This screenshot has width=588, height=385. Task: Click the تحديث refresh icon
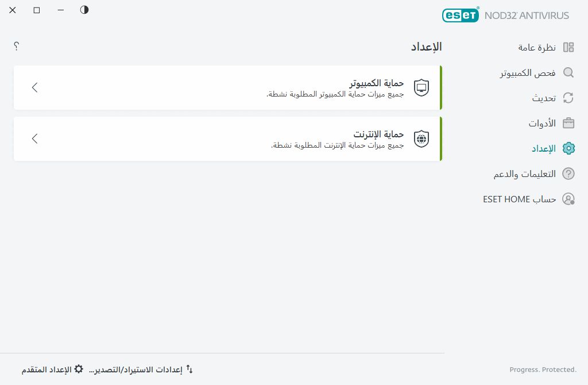pyautogui.click(x=568, y=98)
